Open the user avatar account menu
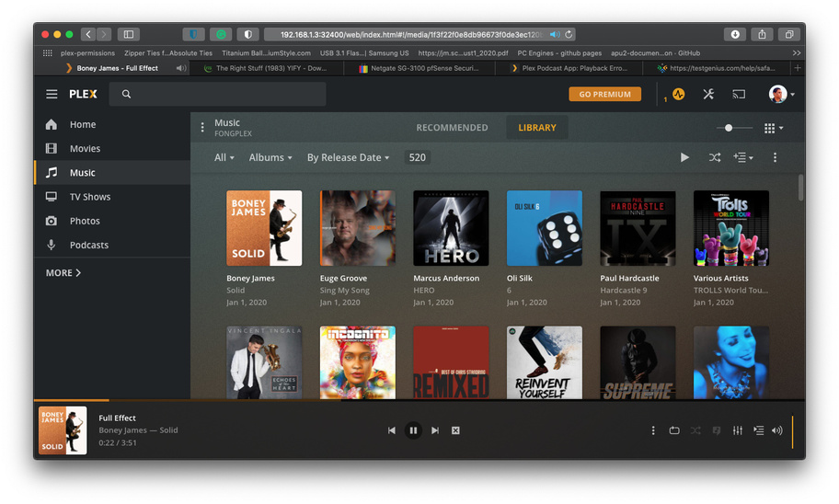Screen dimensions: 839x504 pyautogui.click(x=781, y=94)
